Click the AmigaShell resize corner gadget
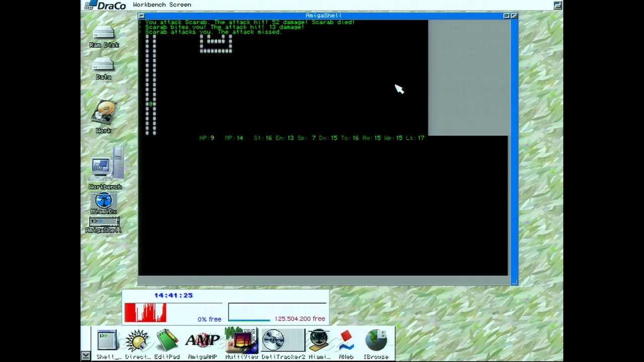The image size is (644, 362). [x=514, y=282]
